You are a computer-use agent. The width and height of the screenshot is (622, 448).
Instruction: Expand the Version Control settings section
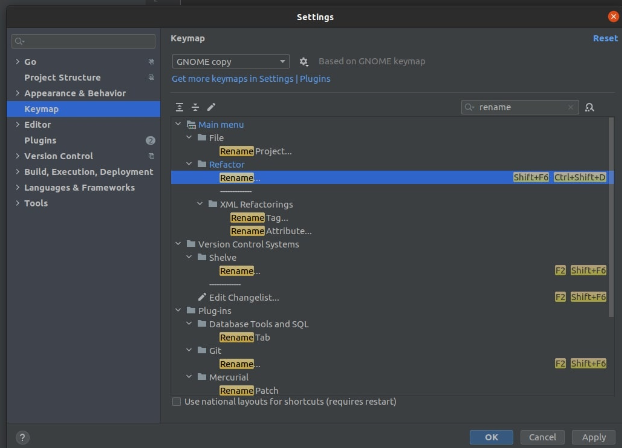17,156
